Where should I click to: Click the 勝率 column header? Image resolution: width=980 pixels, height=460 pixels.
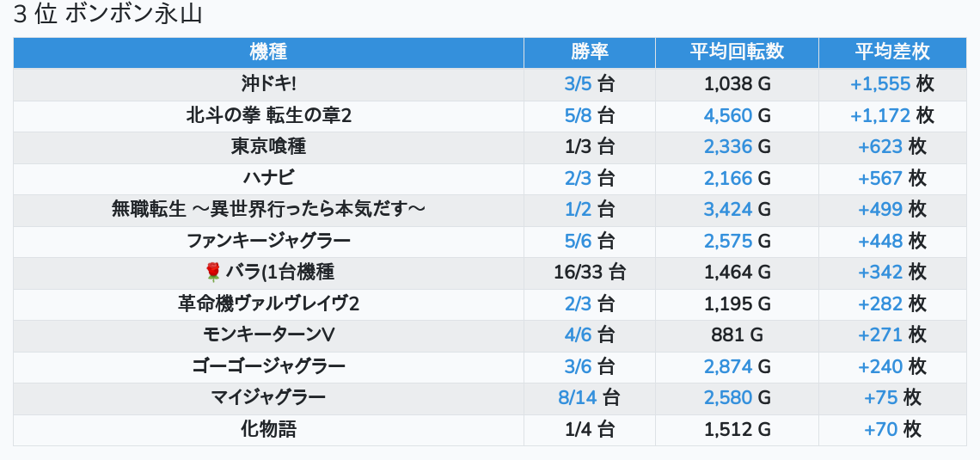tap(590, 52)
